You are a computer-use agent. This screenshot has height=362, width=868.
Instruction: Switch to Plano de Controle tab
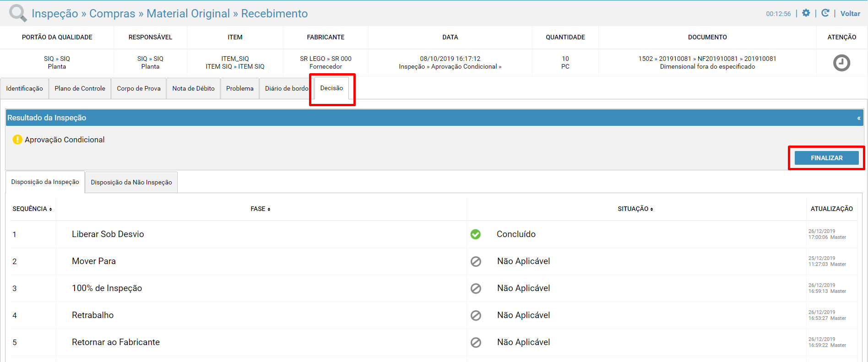pyautogui.click(x=80, y=88)
